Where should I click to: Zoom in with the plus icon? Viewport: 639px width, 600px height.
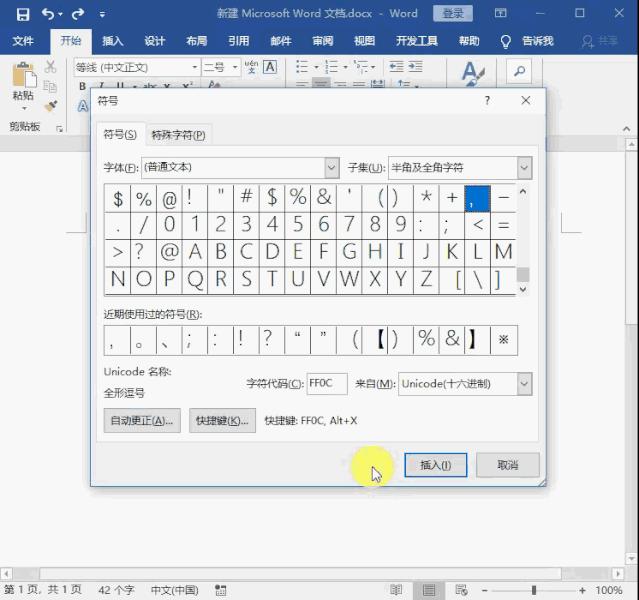[582, 590]
